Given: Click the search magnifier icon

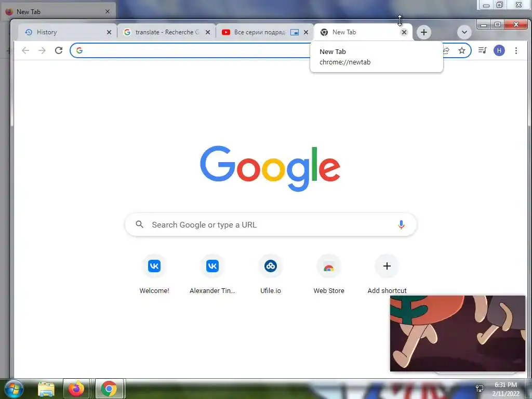Looking at the screenshot, I should 139,224.
